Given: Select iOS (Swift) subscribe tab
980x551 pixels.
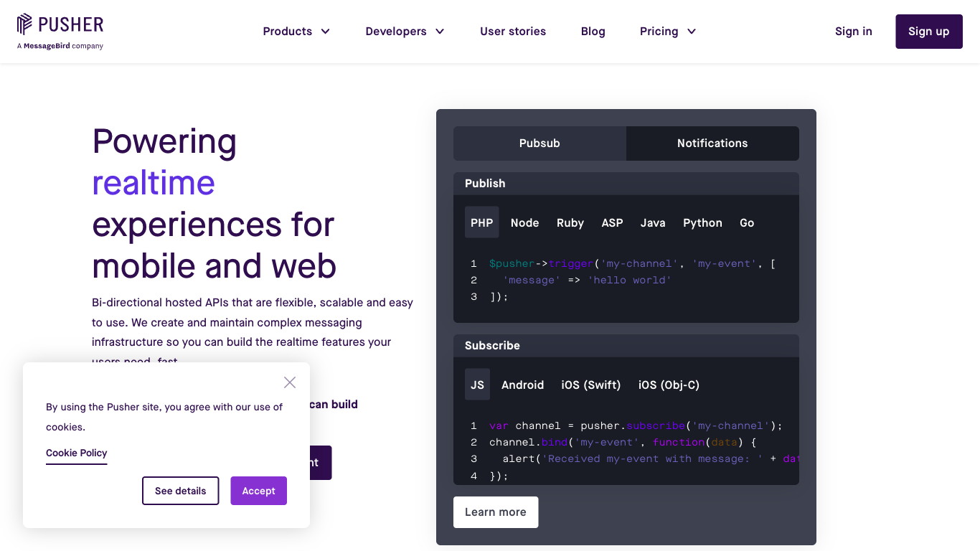Looking at the screenshot, I should pos(591,385).
